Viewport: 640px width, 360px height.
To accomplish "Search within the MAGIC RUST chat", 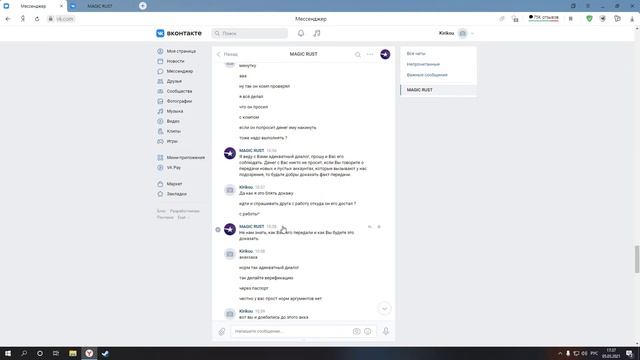I will click(x=358, y=54).
